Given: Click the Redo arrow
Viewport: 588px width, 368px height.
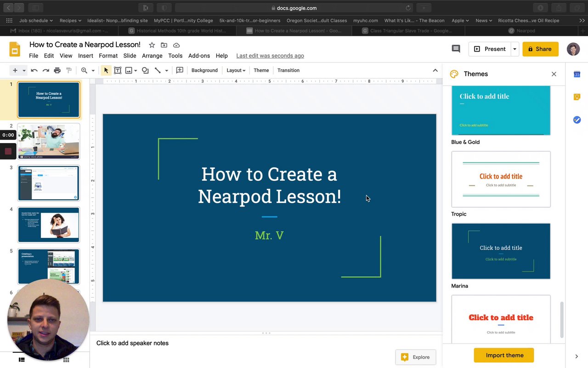Looking at the screenshot, I should coord(45,70).
